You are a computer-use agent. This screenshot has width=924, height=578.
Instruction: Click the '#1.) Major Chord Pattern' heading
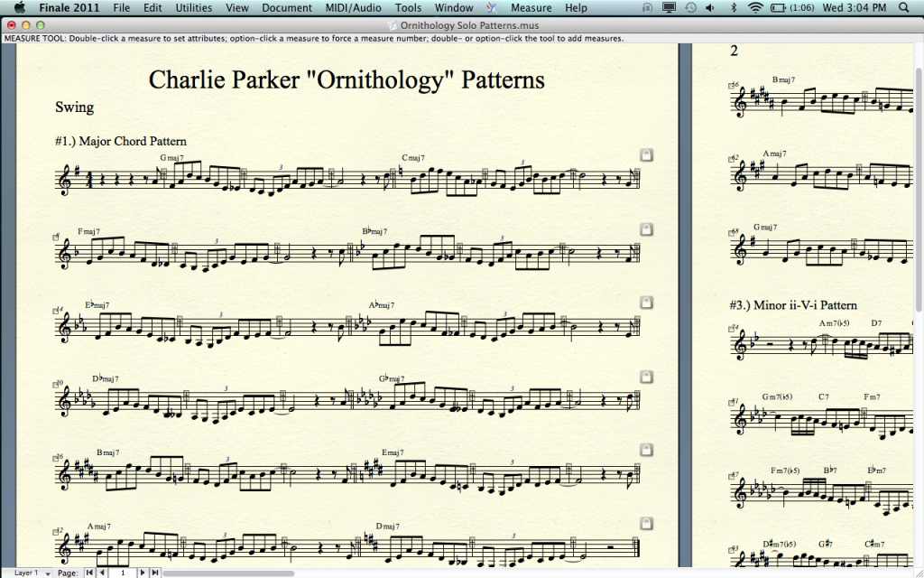(x=121, y=141)
